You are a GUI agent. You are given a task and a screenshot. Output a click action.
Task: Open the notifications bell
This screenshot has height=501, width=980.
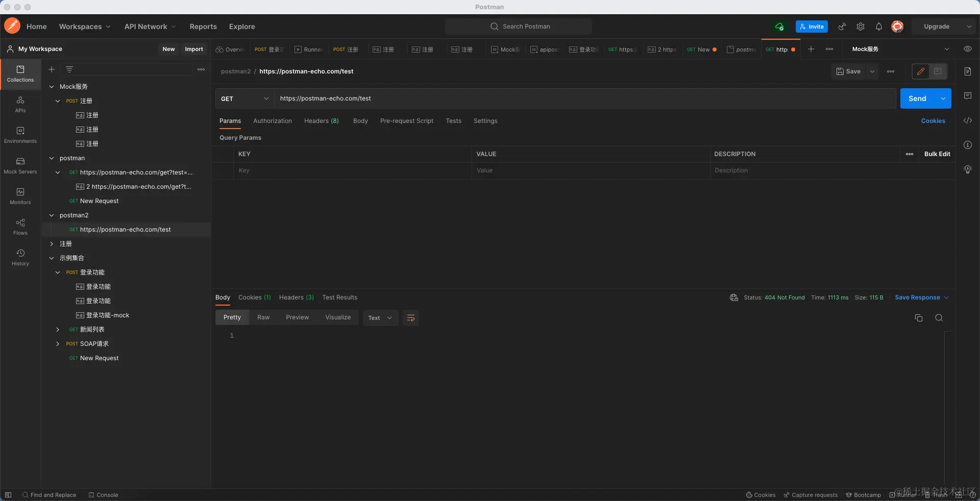879,27
